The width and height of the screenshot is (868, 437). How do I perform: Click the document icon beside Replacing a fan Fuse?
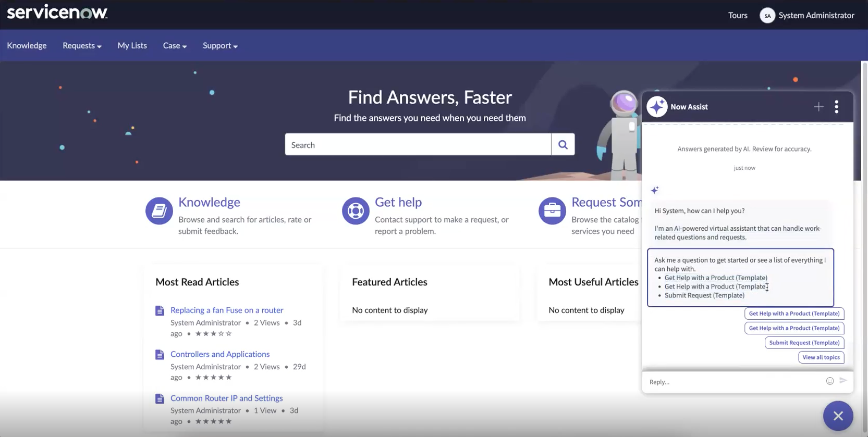click(160, 311)
